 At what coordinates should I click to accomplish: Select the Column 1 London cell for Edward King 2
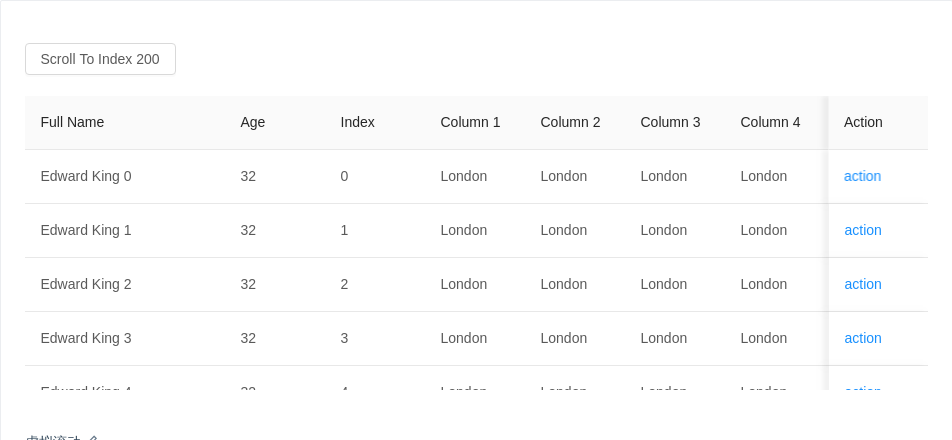click(463, 284)
